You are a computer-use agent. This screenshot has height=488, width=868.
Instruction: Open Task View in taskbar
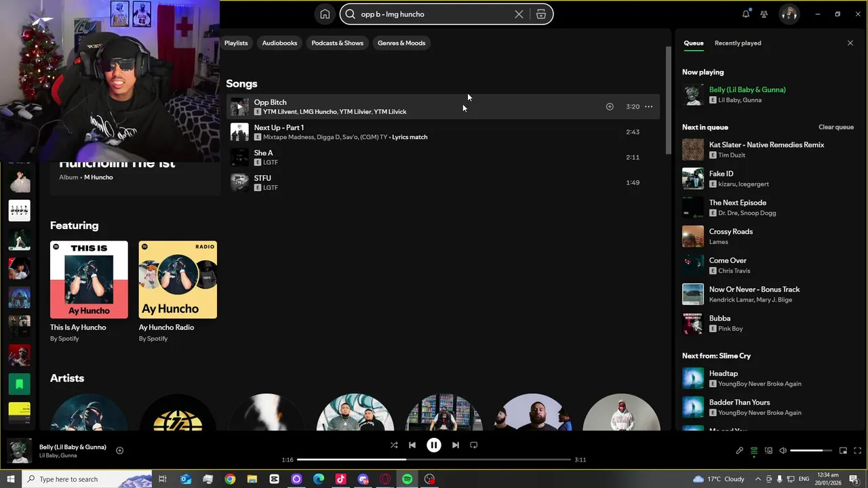(163, 479)
